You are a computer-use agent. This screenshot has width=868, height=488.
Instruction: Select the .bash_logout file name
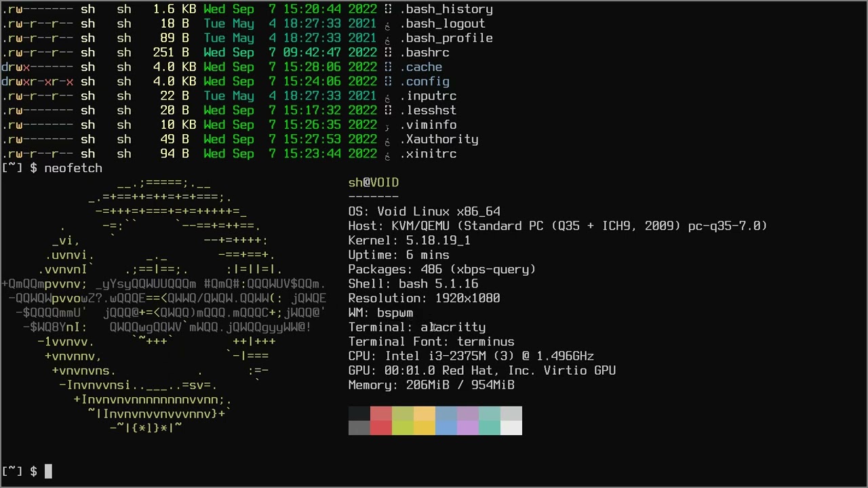point(442,24)
